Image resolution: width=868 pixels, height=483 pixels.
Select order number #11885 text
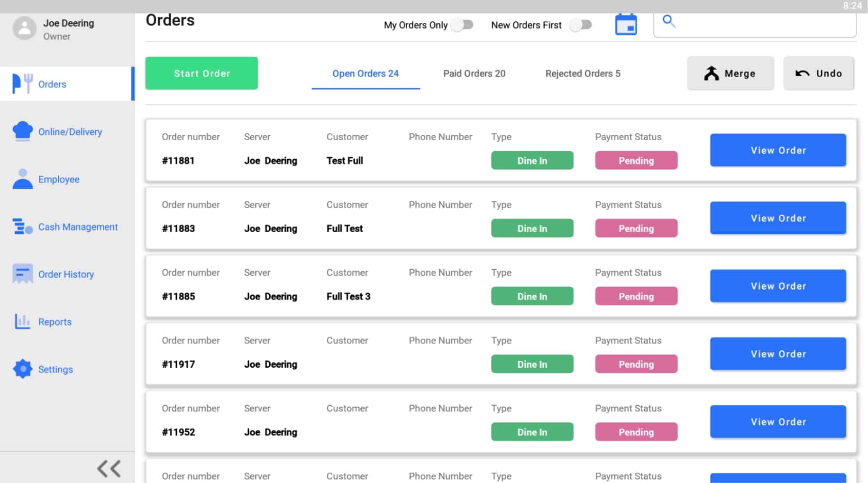tap(178, 296)
